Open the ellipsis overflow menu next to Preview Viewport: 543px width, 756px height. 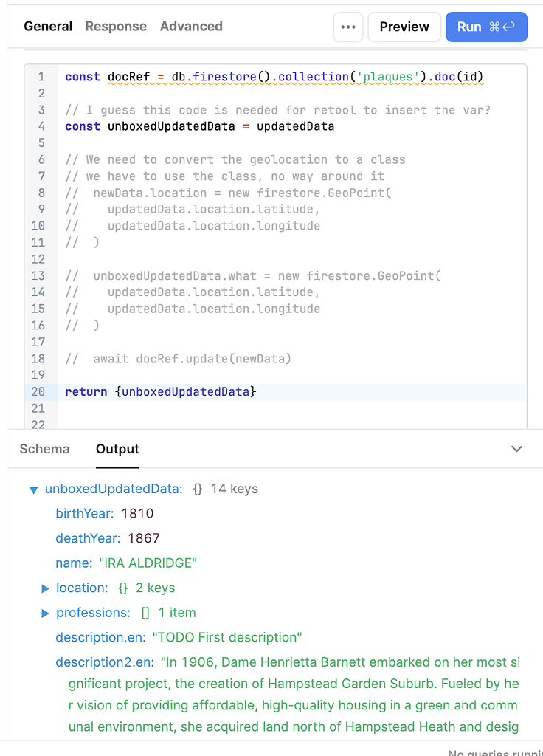(x=347, y=27)
